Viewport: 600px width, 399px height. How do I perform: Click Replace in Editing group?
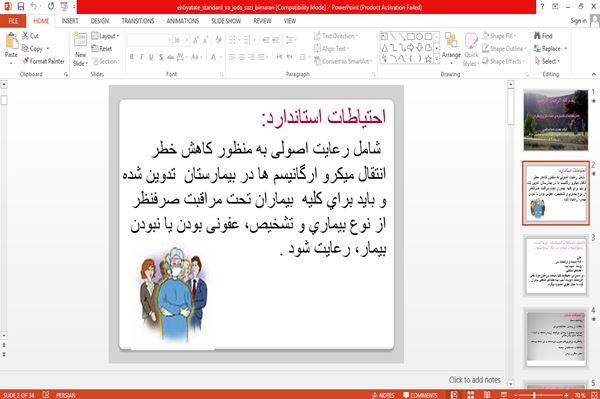click(x=550, y=49)
